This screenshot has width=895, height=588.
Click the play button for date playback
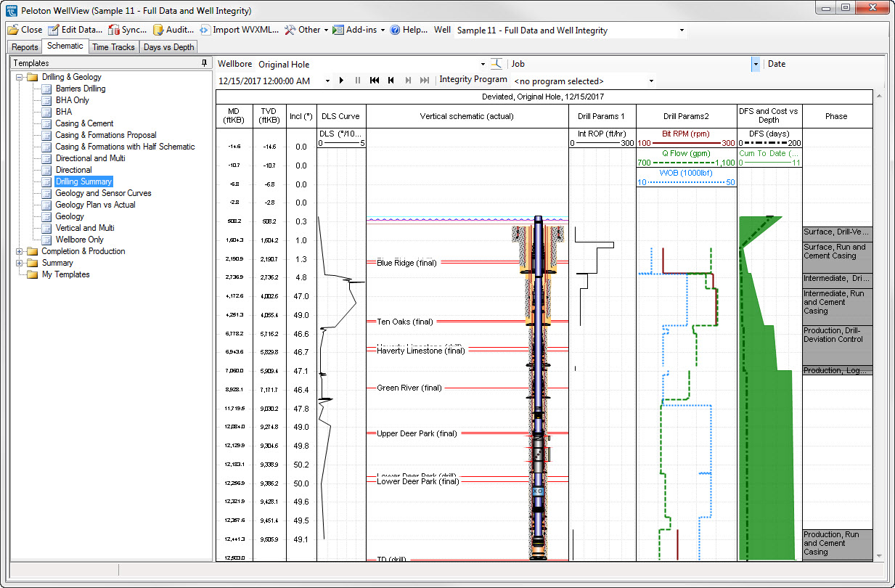coord(341,81)
